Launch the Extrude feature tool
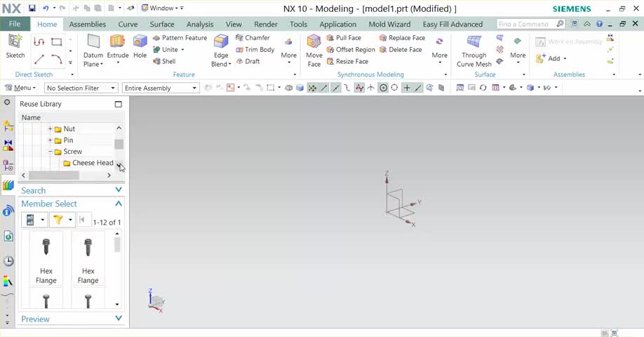 click(117, 46)
